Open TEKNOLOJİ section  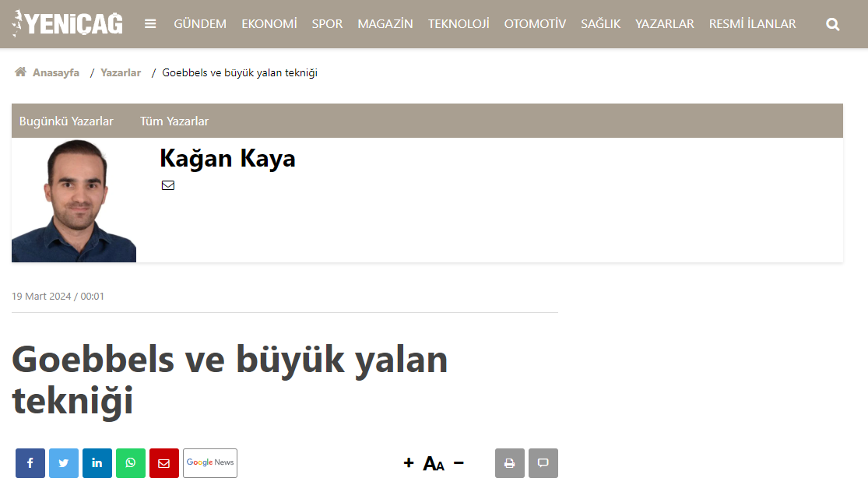pos(459,24)
